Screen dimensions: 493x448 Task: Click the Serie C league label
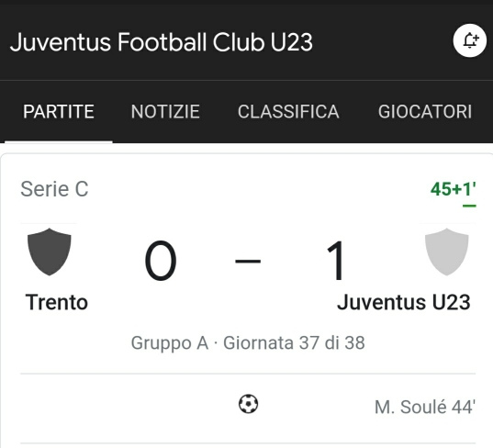[54, 189]
